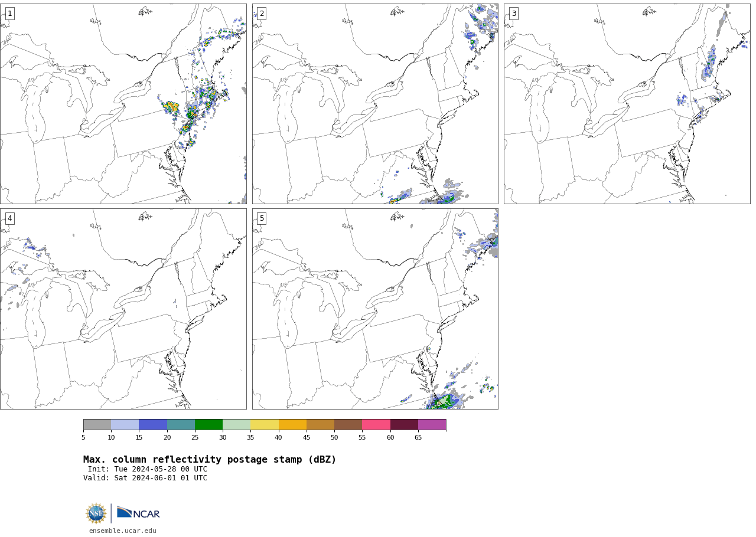Image resolution: width=756 pixels, height=537 pixels.
Task: Open ensemble member 1 reflectivity map
Action: point(123,104)
